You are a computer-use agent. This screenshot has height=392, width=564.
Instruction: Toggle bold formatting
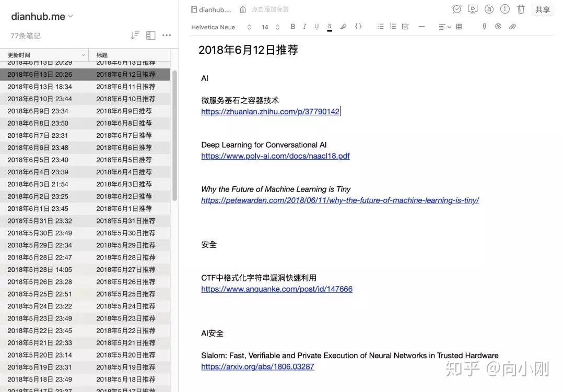[x=293, y=26]
